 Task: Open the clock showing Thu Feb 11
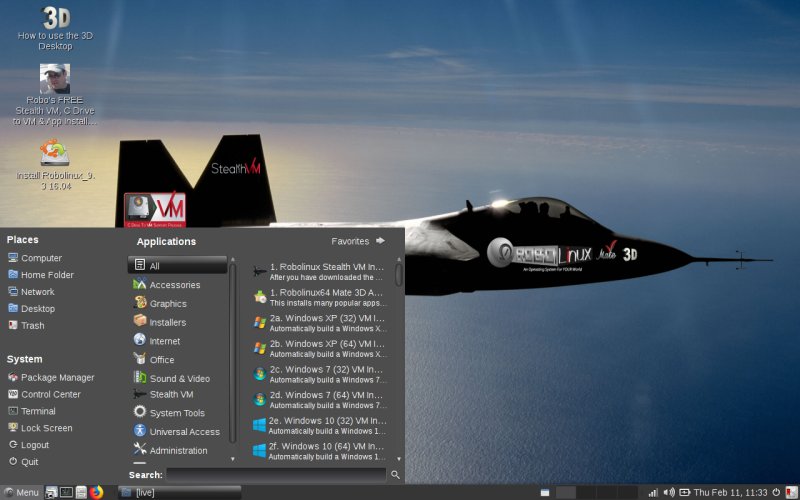point(731,492)
